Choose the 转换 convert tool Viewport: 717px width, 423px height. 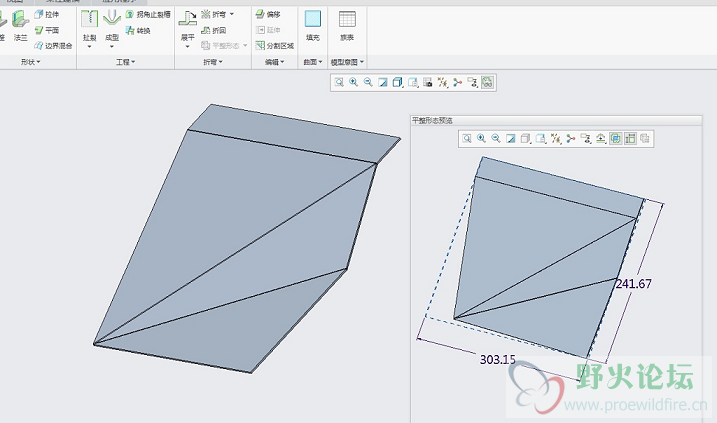(137, 30)
